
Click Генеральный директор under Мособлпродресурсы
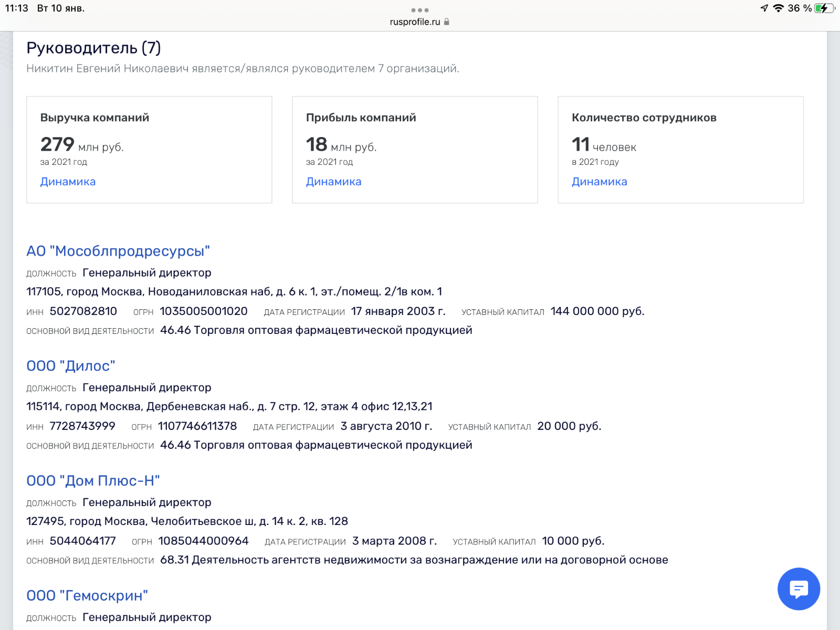[147, 273]
